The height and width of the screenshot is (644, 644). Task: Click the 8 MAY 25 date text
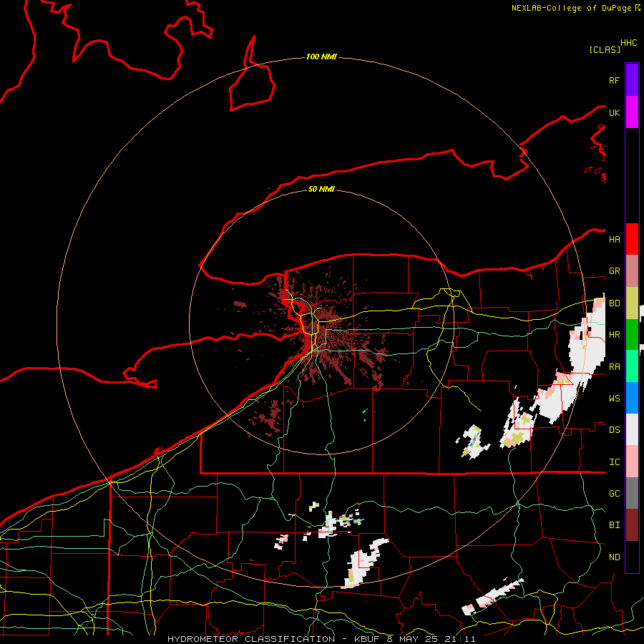413,639
